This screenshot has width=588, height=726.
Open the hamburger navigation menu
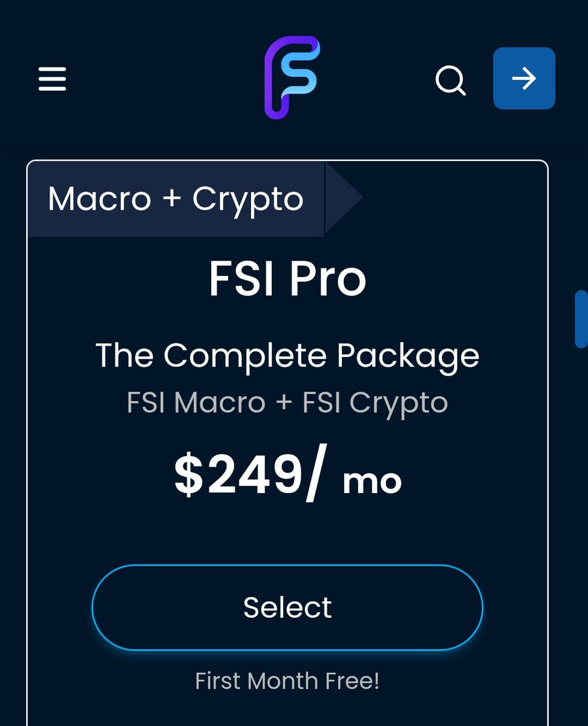(x=52, y=79)
